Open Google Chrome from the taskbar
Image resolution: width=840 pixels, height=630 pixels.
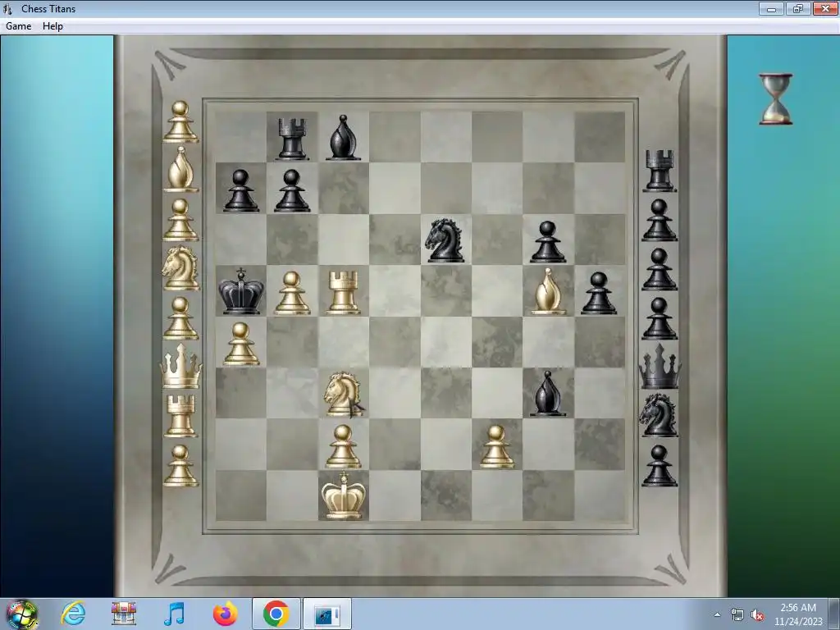click(276, 614)
